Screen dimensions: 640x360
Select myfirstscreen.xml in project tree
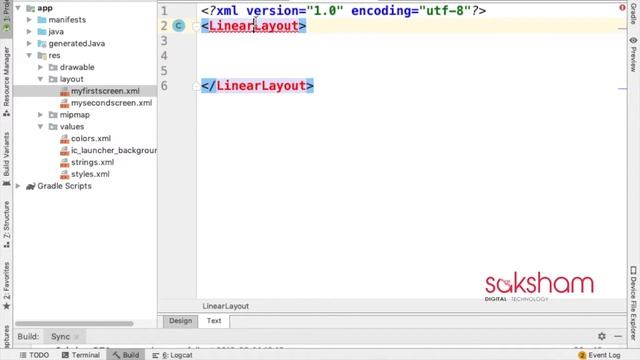pos(105,91)
